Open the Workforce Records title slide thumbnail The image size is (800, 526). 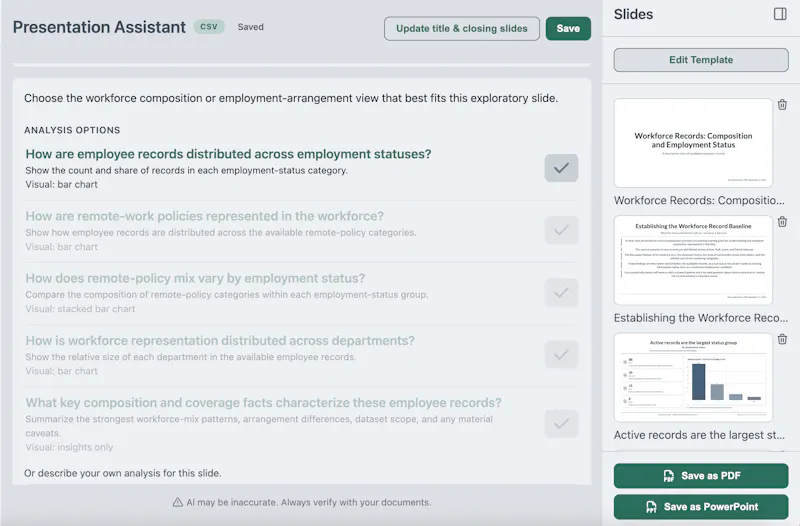pos(693,143)
